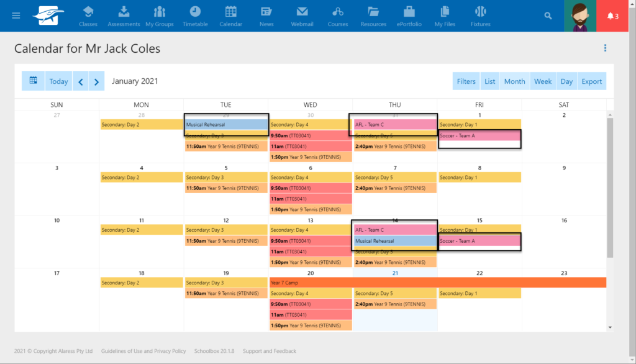Screen dimensions: 636x364
Task: Open the Fixtures page
Action: point(480,16)
